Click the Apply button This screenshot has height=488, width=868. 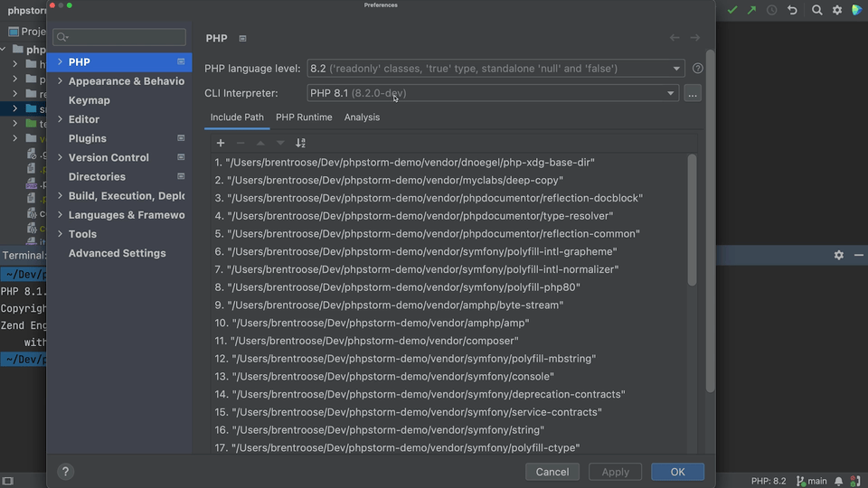615,472
